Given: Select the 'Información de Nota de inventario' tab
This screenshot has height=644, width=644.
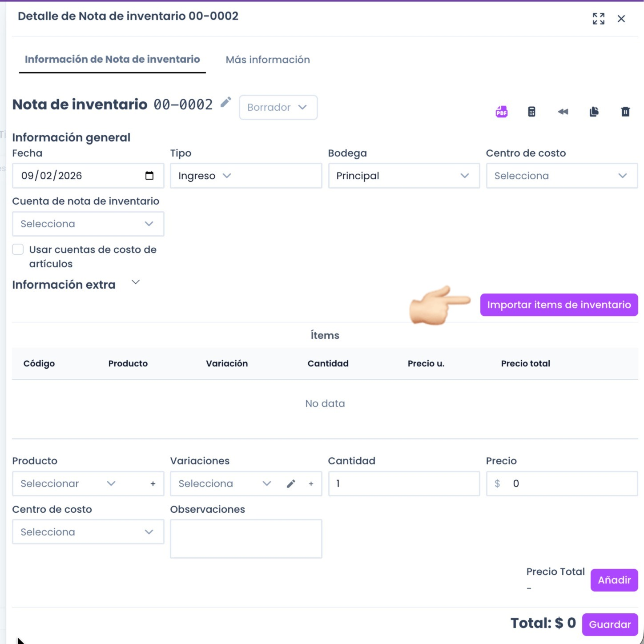Looking at the screenshot, I should point(113,59).
